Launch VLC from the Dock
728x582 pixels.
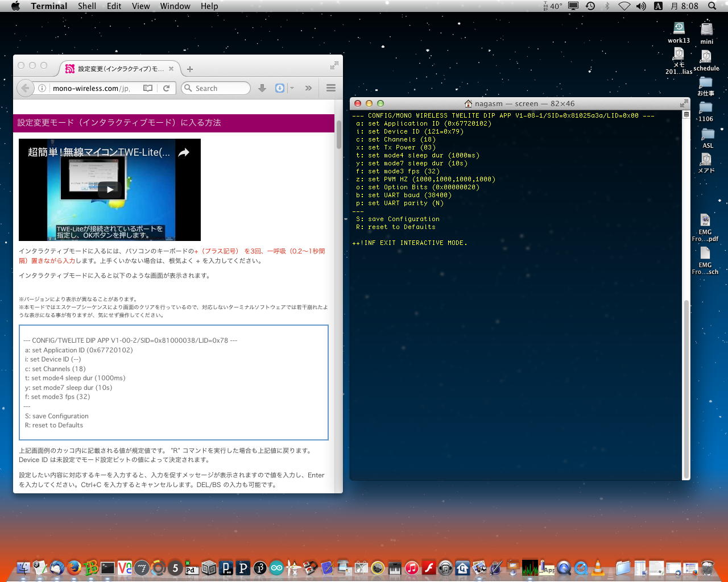click(x=598, y=567)
